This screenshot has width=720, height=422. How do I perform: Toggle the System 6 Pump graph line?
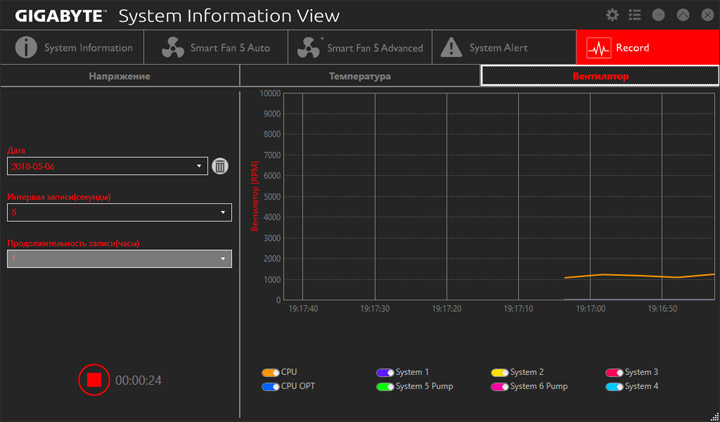click(x=500, y=387)
